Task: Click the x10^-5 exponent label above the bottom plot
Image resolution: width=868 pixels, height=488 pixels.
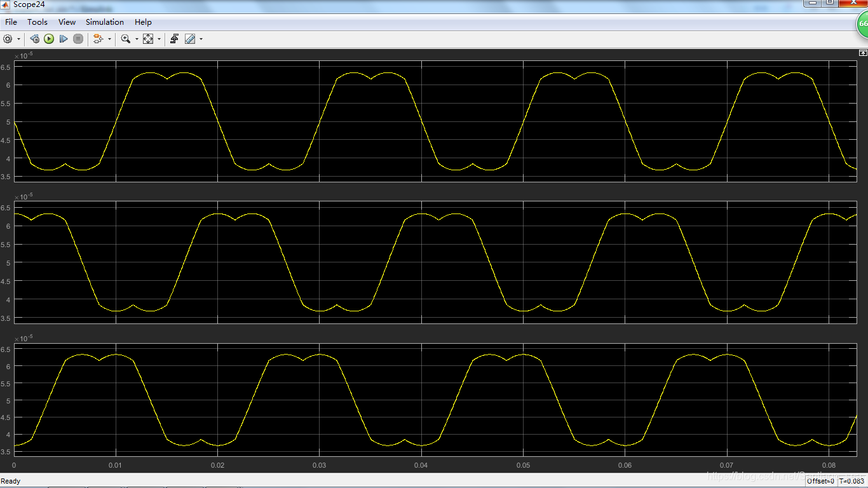Action: click(24, 339)
